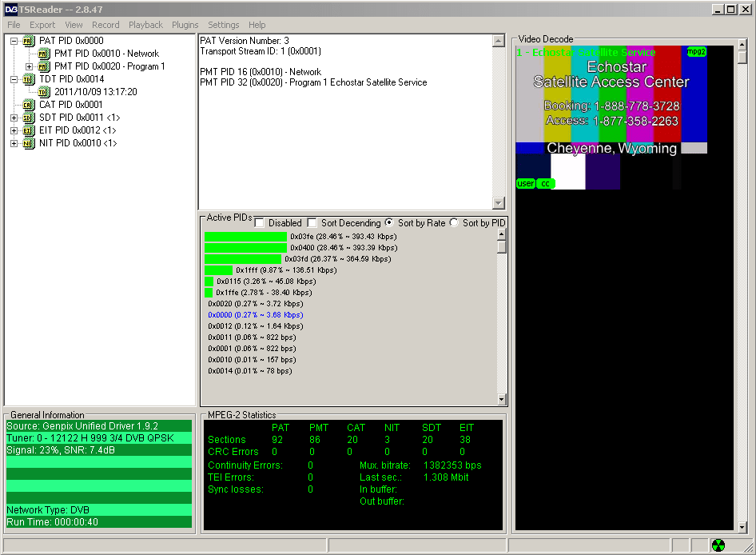The height and width of the screenshot is (555, 756).
Task: Click the CAT PID 0x0001 icon
Action: coord(29,105)
